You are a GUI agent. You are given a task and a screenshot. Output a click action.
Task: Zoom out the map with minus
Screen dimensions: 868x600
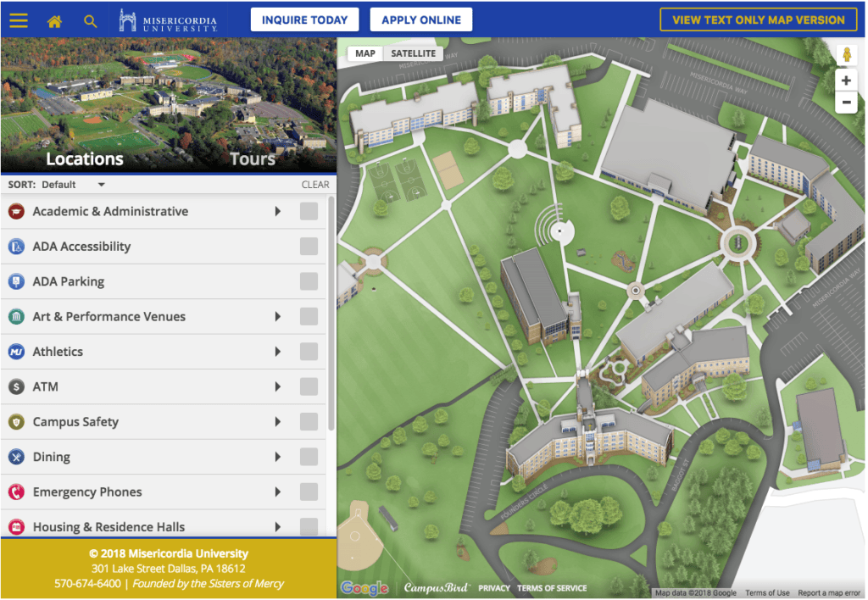(x=847, y=103)
